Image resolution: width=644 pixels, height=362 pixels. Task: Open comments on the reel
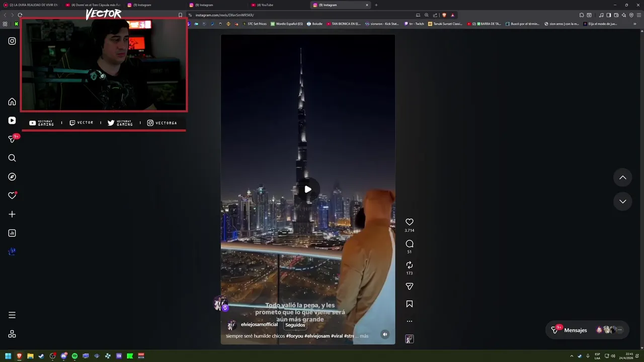pos(410,244)
